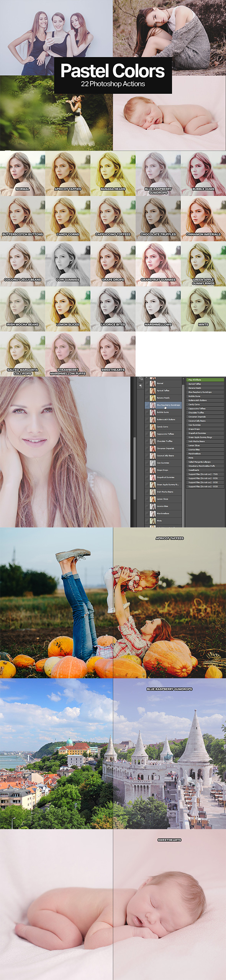Toggle visibility of the Candy Corns layer
This screenshot has width=226, height=980.
click(x=147, y=426)
